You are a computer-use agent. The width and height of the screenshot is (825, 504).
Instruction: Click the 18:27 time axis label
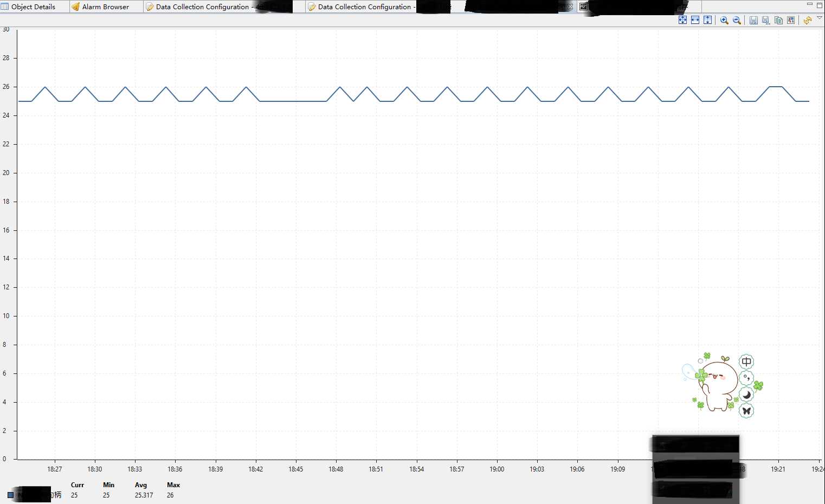coord(55,469)
